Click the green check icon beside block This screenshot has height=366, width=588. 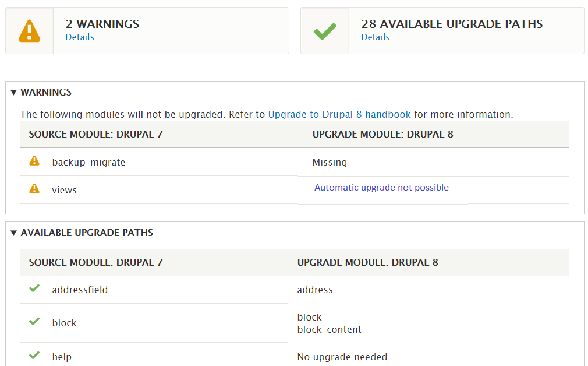(x=34, y=321)
